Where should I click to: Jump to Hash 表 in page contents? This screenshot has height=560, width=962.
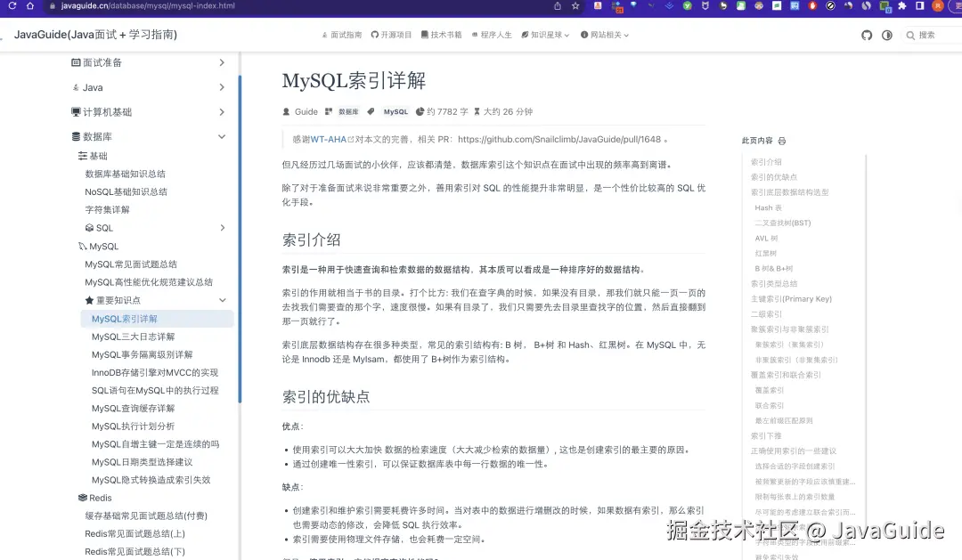click(x=768, y=207)
